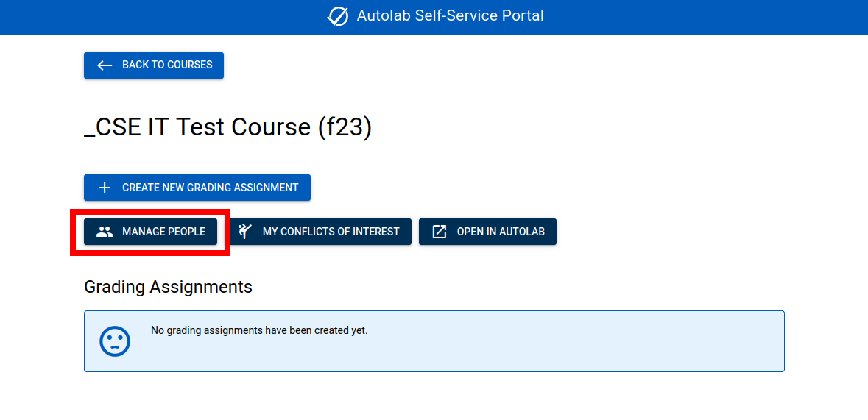Click the external link icon on Open in Autolab
The height and width of the screenshot is (420, 868).
(x=439, y=232)
